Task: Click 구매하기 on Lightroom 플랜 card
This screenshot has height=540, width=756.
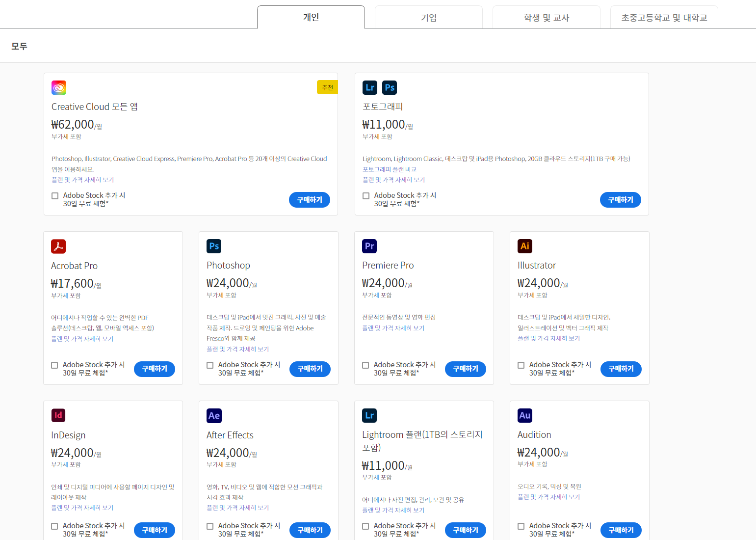Action: tap(466, 530)
